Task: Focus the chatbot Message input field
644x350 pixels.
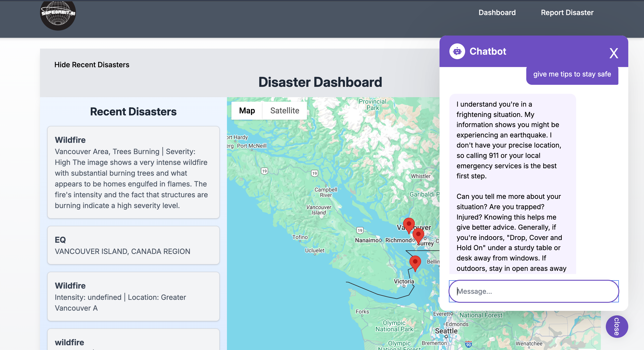Action: tap(533, 291)
